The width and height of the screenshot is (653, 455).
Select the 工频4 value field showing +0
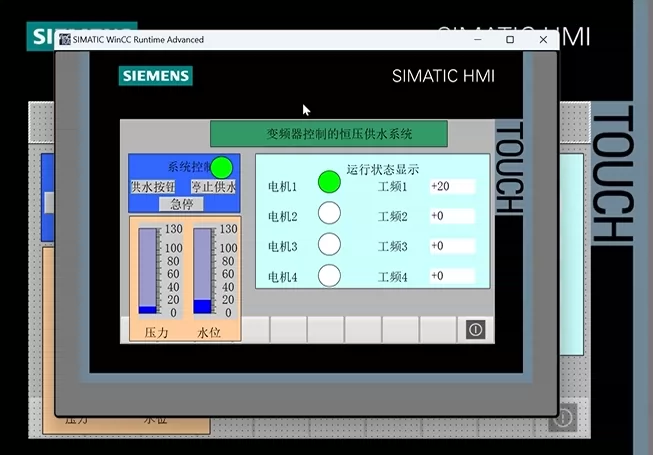coord(452,276)
